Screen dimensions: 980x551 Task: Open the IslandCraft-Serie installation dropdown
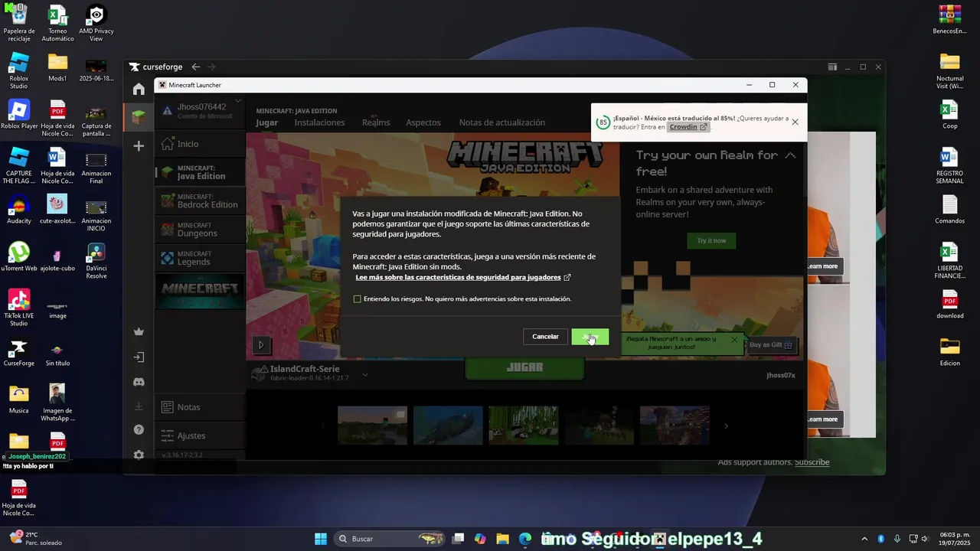[x=365, y=374]
